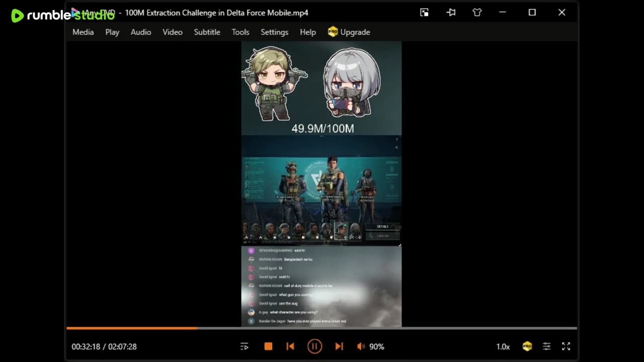The width and height of the screenshot is (644, 362).
Task: Click the Rumble Studio logo
Action: [63, 16]
